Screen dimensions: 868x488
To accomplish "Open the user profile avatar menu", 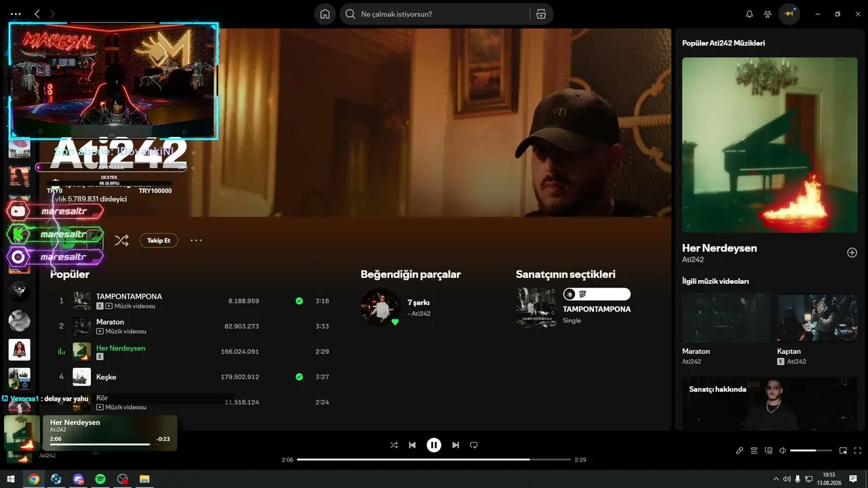I will (789, 14).
